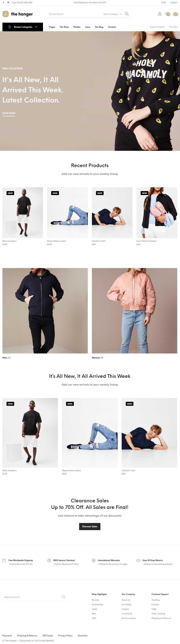Expand the Select Category dropdown
The height and width of the screenshot is (644, 180).
pos(113,14)
